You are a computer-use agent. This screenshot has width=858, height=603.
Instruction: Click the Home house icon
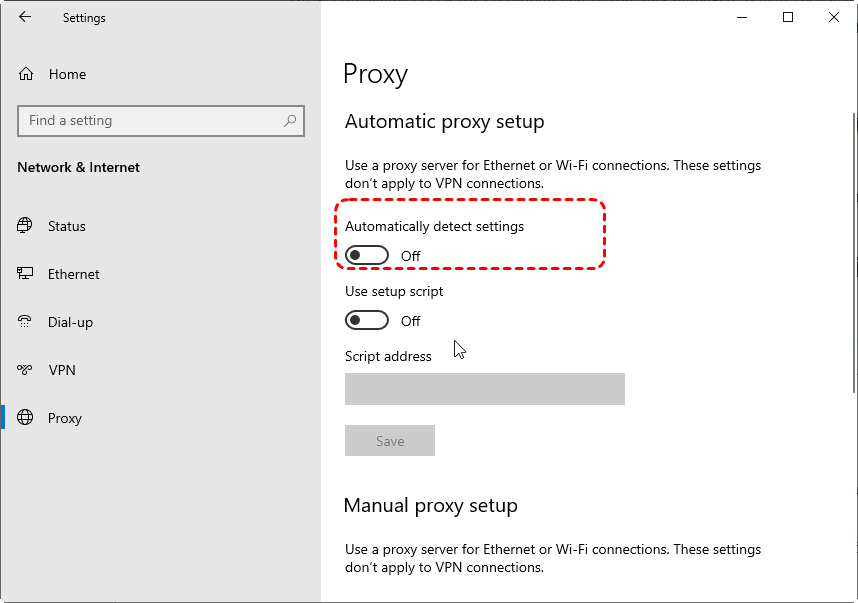tap(26, 74)
